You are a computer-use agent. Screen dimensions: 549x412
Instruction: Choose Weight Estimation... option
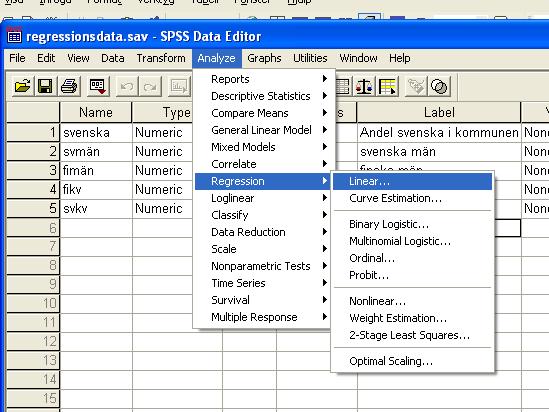pos(412,318)
